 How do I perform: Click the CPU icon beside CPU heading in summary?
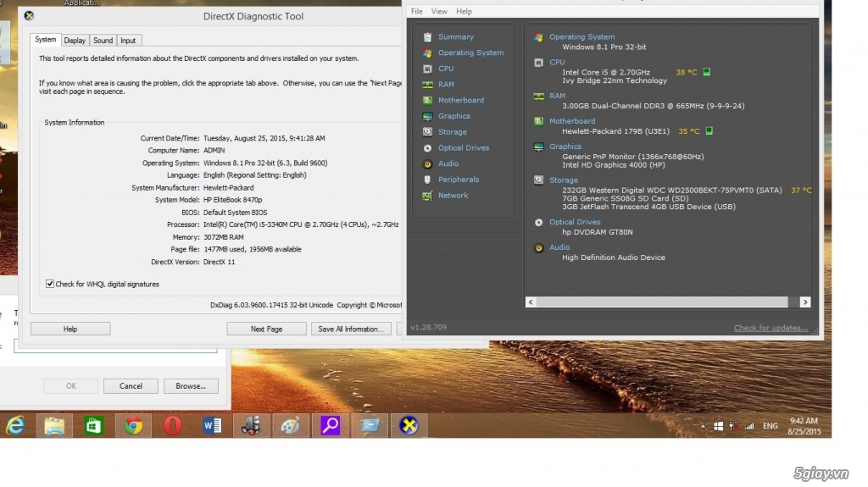538,63
